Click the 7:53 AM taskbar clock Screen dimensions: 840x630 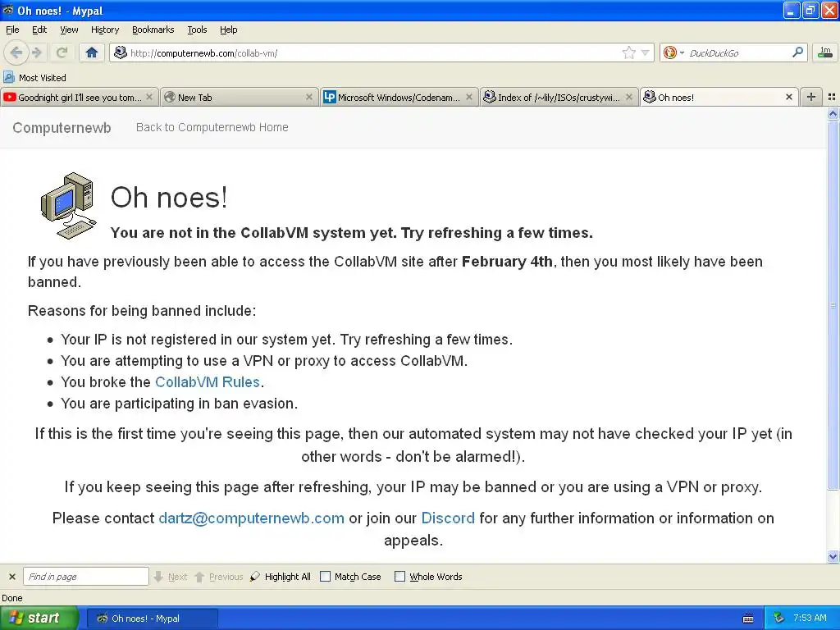[x=810, y=618]
